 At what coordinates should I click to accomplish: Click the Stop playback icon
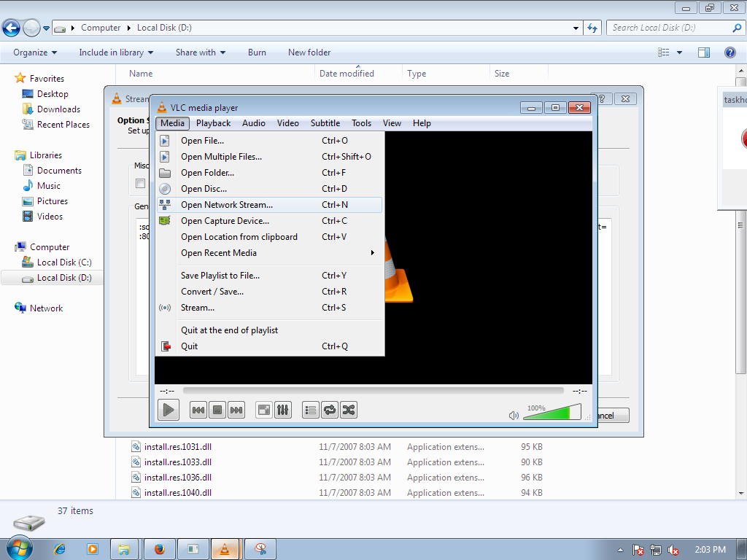(217, 409)
